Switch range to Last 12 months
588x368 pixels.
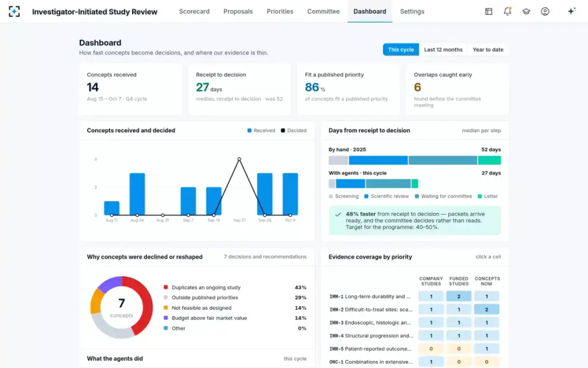443,50
